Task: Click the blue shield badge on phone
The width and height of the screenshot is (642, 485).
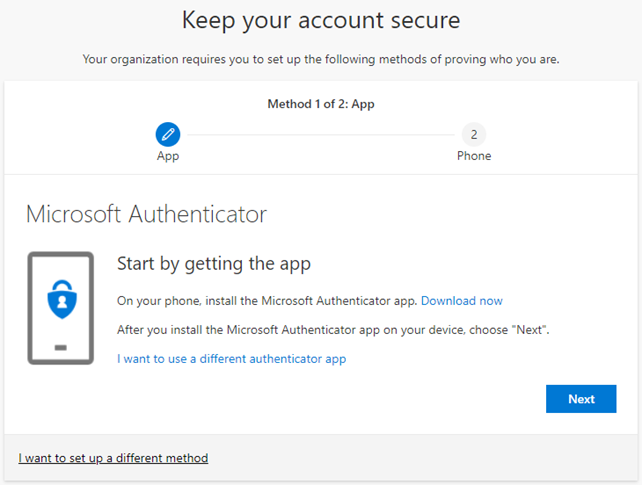Action: (x=60, y=299)
